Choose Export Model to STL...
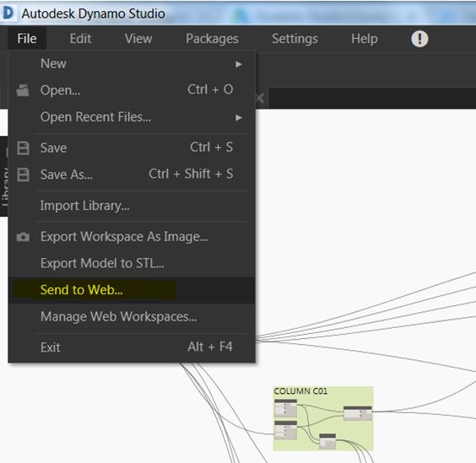 (132, 263)
